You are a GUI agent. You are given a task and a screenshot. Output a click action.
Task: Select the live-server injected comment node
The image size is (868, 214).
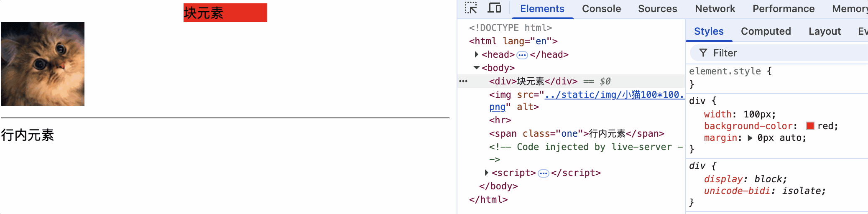(586, 153)
